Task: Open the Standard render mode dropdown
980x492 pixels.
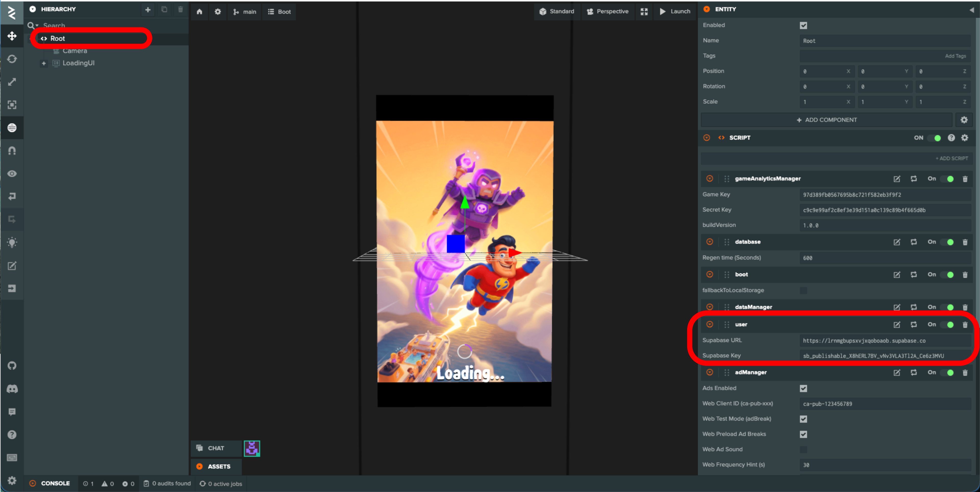Action: pos(557,12)
